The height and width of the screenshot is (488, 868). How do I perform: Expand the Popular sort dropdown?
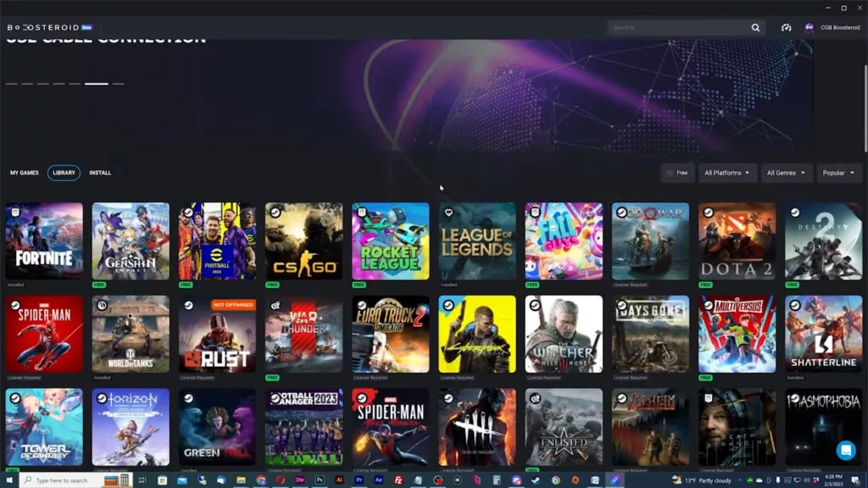point(838,173)
